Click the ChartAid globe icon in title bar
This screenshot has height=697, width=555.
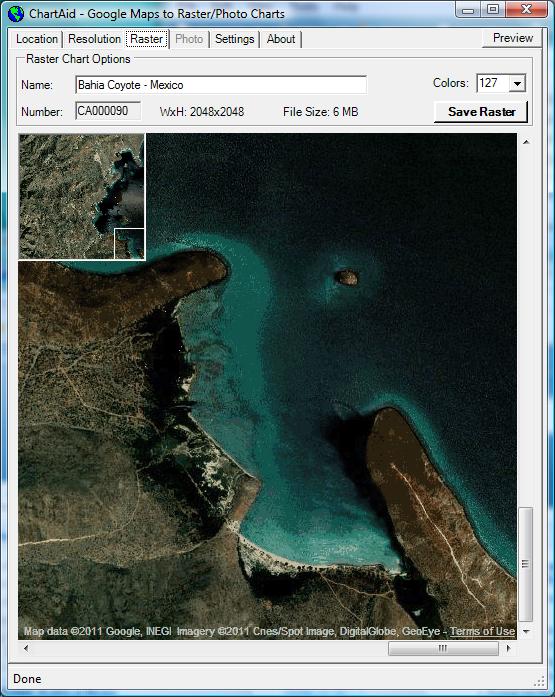(16, 14)
